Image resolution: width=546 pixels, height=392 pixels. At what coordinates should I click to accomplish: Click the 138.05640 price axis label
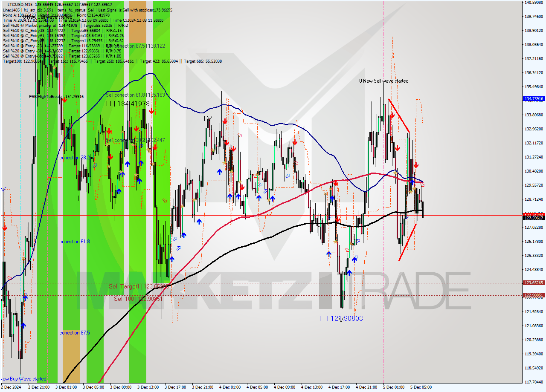point(534,44)
